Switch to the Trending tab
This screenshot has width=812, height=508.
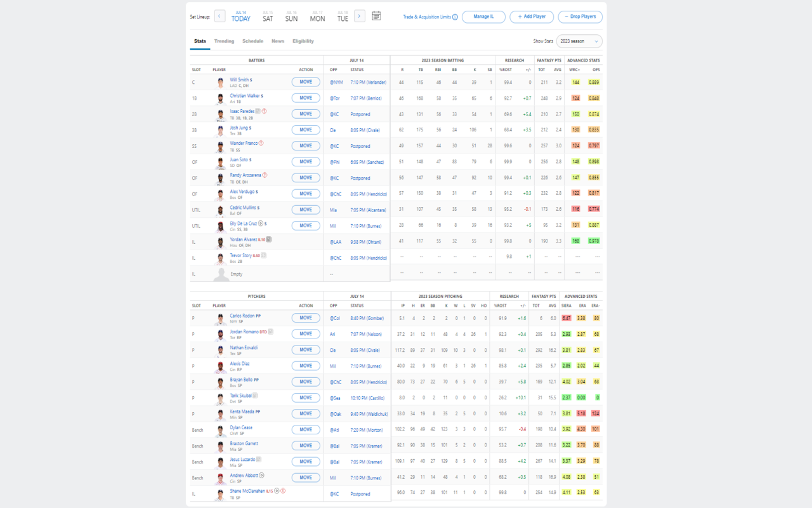click(x=224, y=41)
